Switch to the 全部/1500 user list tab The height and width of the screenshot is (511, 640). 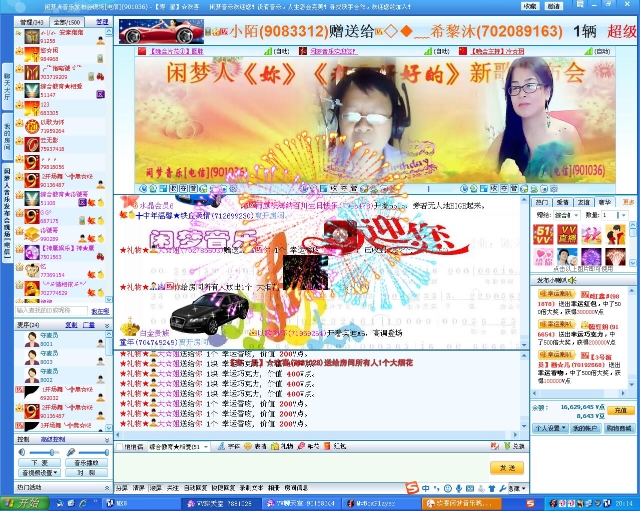point(67,21)
